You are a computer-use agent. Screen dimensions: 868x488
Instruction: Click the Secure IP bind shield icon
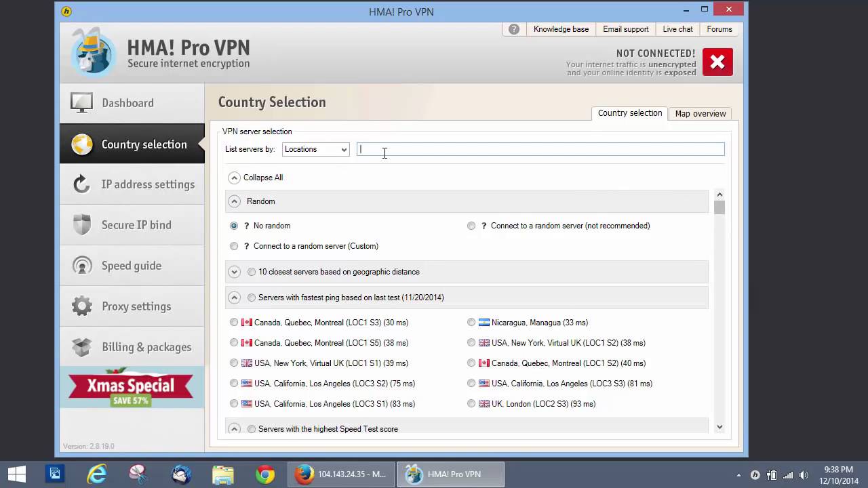(82, 225)
